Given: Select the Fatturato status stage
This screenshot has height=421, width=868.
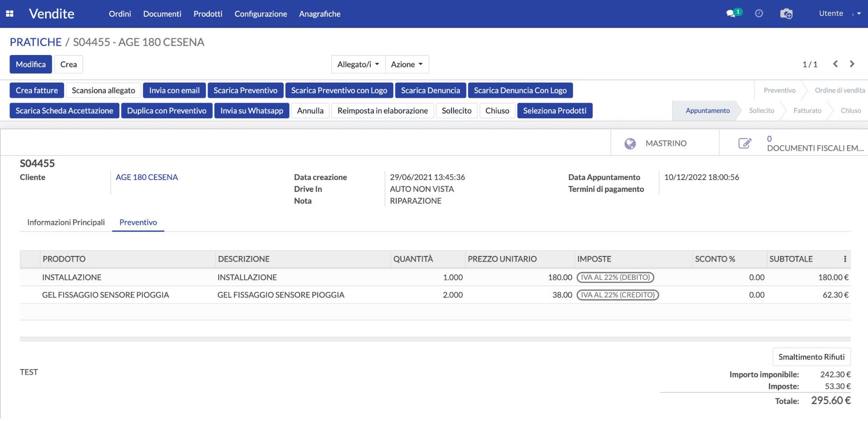Looking at the screenshot, I should pyautogui.click(x=807, y=111).
